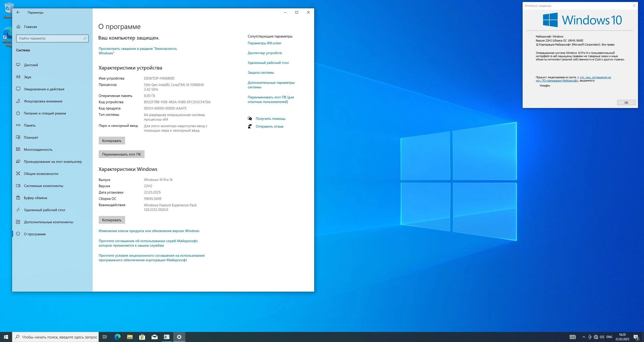Viewport: 644px width, 342px height.
Task: Switch to winver window taskbar button
Action: tap(167, 337)
